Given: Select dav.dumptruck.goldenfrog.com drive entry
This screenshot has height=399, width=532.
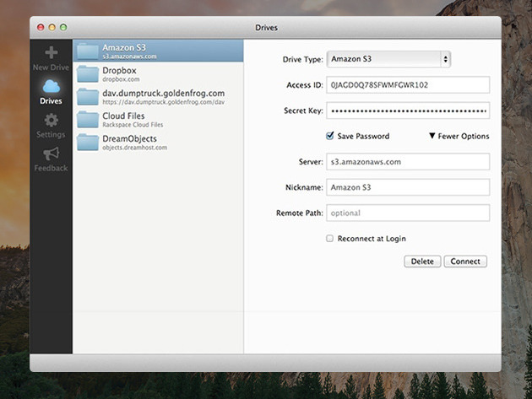Looking at the screenshot, I should 158,97.
